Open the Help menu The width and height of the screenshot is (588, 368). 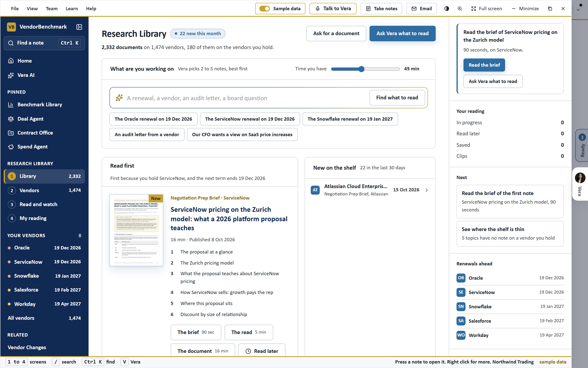pyautogui.click(x=91, y=9)
